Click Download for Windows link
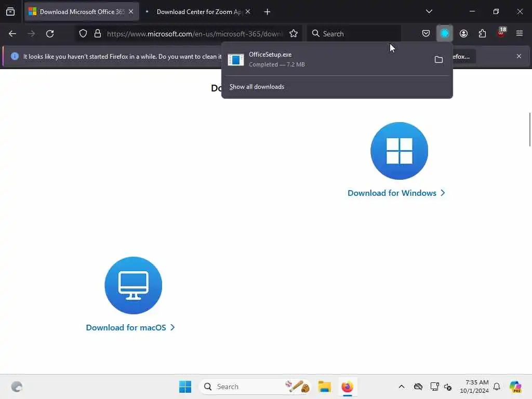 [396, 193]
